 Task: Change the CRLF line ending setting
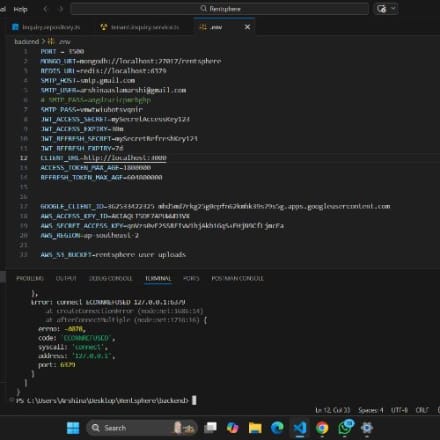[x=422, y=410]
